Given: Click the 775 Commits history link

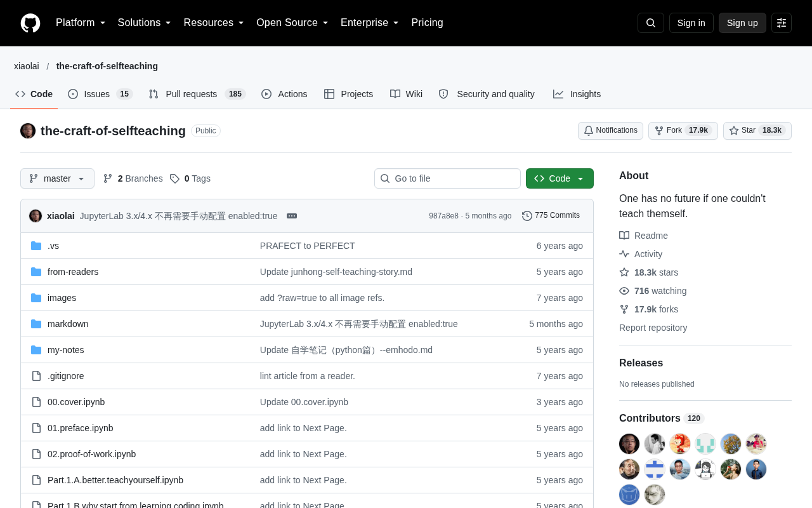Looking at the screenshot, I should pyautogui.click(x=551, y=216).
